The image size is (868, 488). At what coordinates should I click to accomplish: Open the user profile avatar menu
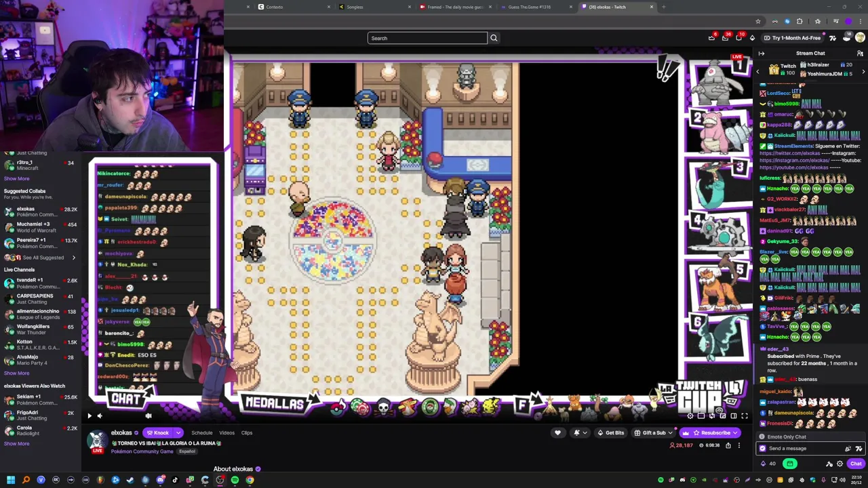tap(860, 38)
